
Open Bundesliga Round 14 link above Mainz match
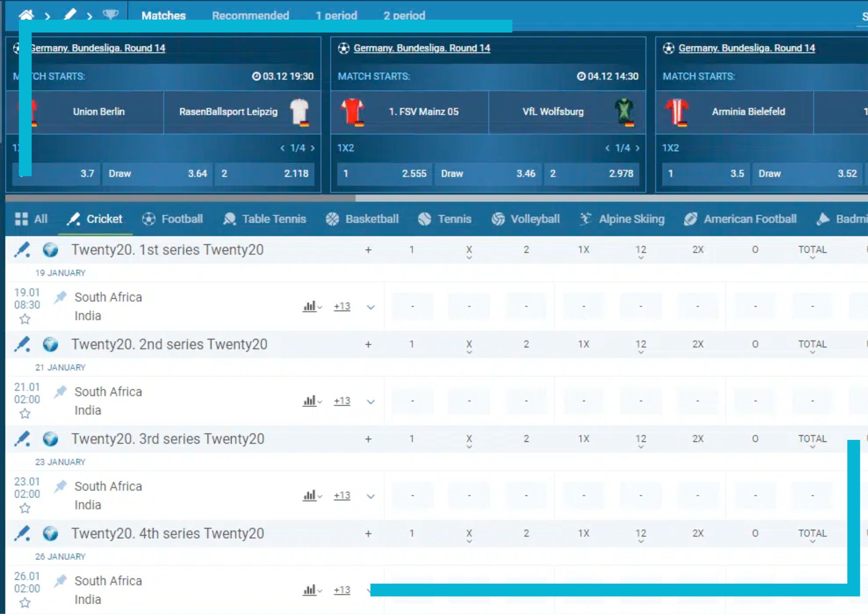coord(422,48)
